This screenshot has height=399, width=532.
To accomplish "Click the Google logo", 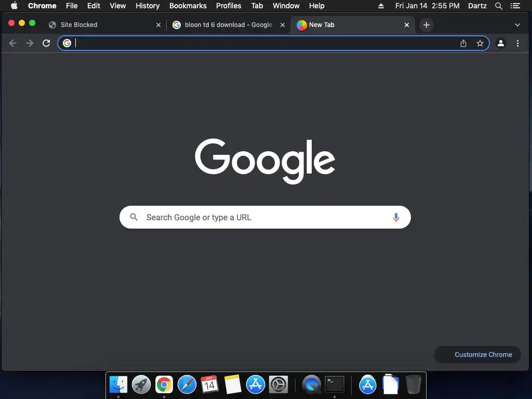I will (265, 161).
